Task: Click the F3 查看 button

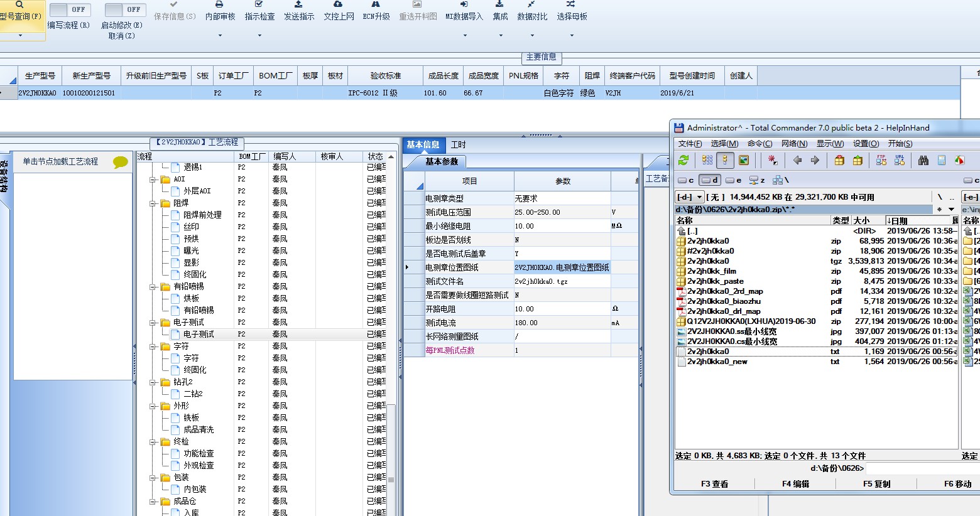Action: (715, 484)
